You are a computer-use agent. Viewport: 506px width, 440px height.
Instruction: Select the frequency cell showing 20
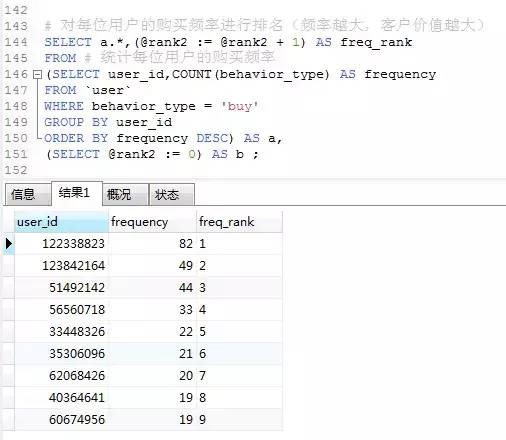point(152,376)
